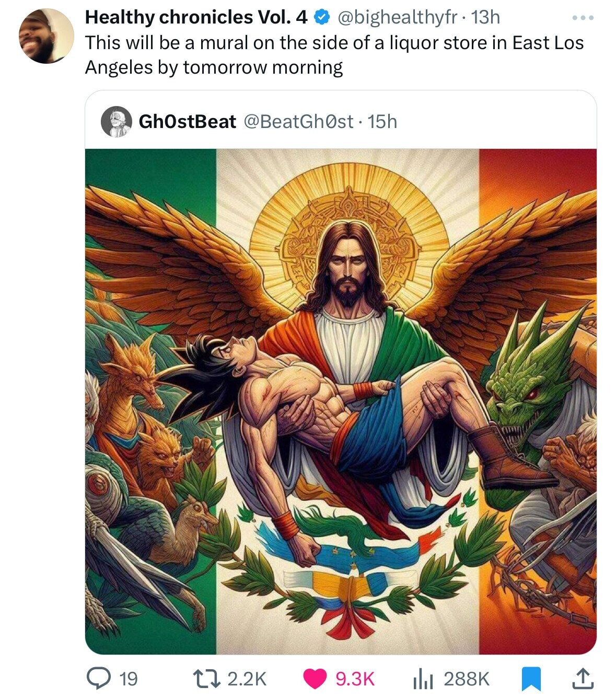This screenshot has width=616, height=699.
Task: Open the Healthy chronicles Vol. 4 name
Action: click(x=196, y=17)
